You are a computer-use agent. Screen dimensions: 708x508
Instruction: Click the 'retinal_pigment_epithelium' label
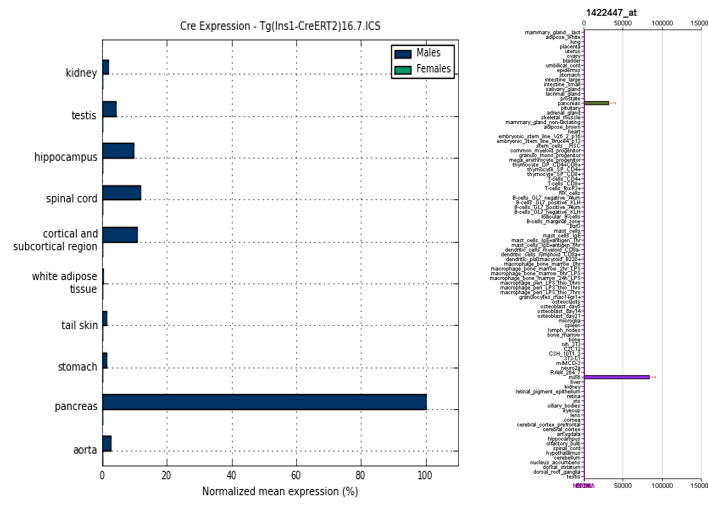click(548, 391)
